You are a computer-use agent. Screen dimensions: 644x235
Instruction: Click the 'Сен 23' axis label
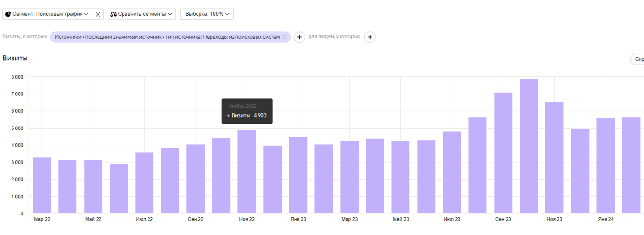tap(503, 219)
